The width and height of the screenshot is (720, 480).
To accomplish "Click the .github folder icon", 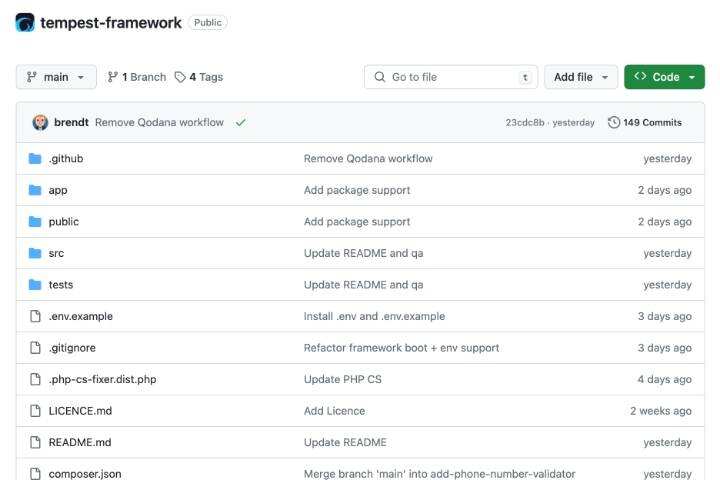I will (x=35, y=158).
